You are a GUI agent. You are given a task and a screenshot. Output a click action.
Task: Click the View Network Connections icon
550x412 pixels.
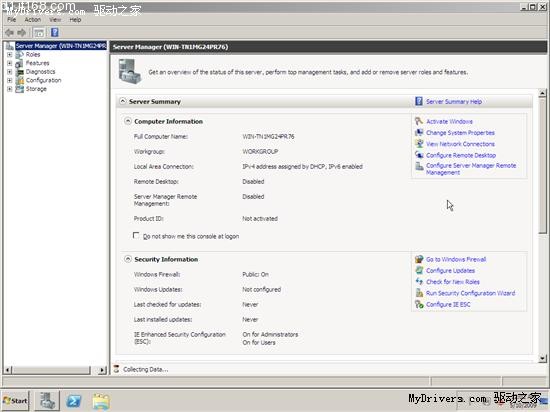click(419, 144)
